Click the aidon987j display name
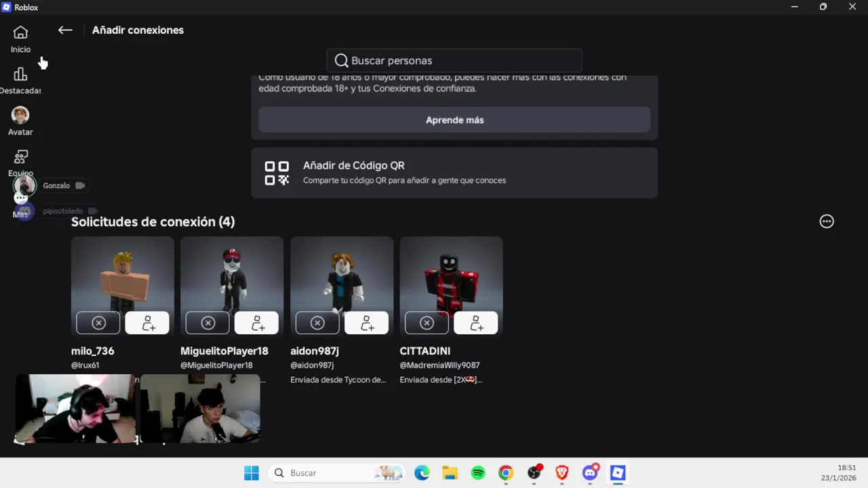The height and width of the screenshot is (488, 868). (x=315, y=351)
